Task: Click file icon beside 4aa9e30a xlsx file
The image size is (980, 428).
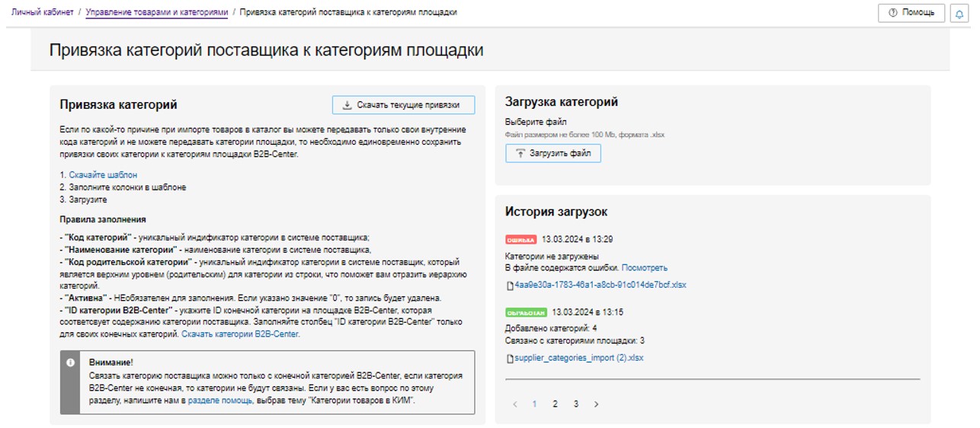Action: coord(510,286)
